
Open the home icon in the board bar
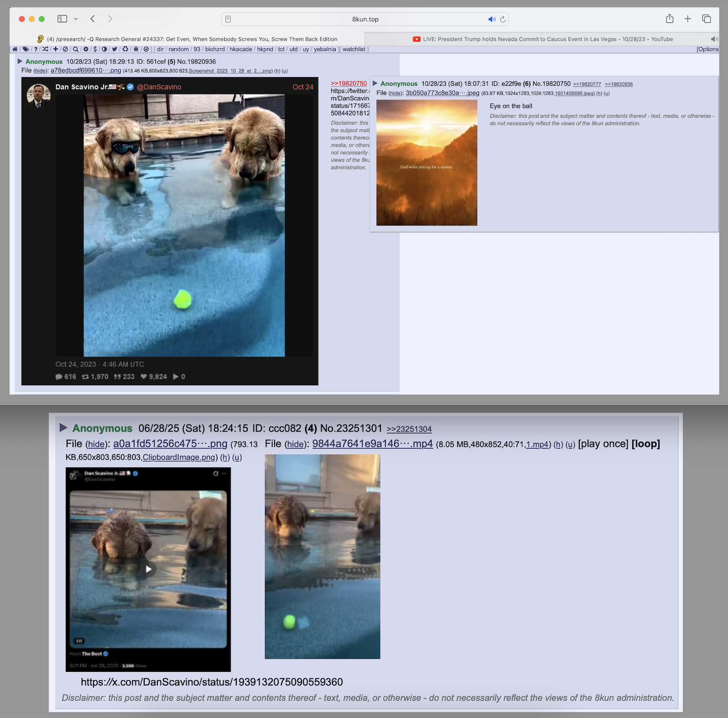15,49
